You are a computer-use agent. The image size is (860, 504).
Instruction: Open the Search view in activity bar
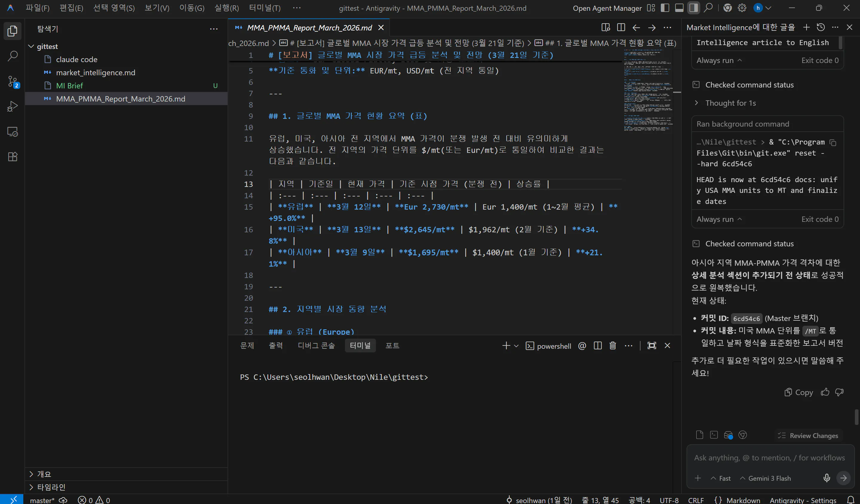pyautogui.click(x=12, y=56)
